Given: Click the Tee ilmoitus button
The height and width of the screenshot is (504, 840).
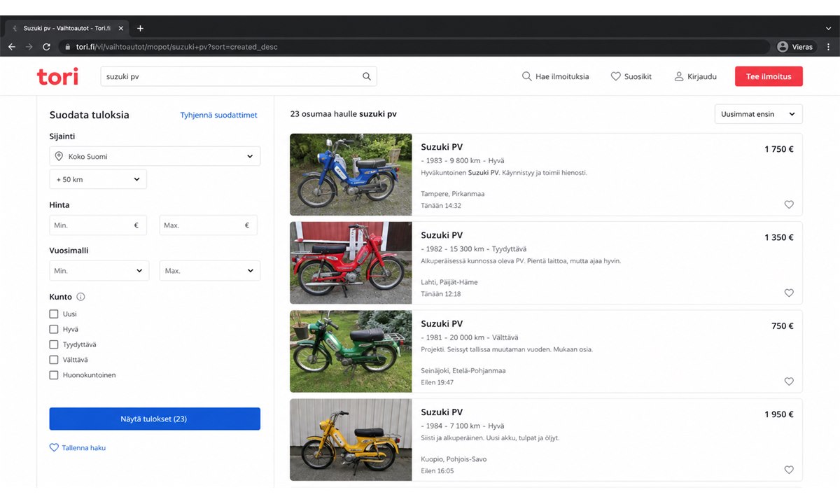Looking at the screenshot, I should [x=769, y=76].
